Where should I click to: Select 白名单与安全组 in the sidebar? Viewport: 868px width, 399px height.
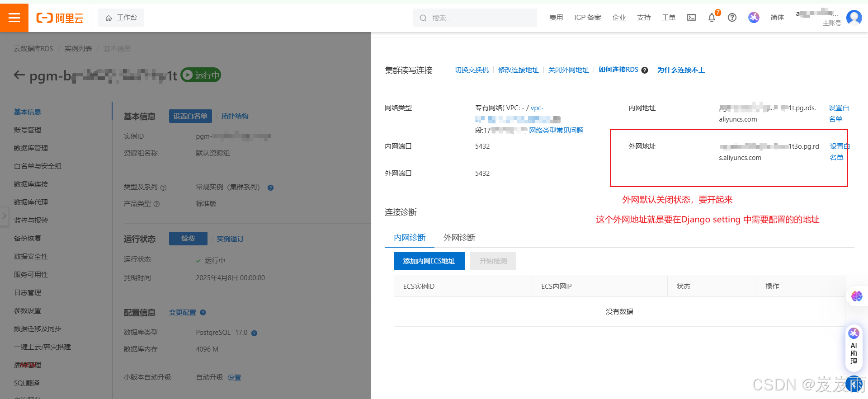tap(38, 166)
